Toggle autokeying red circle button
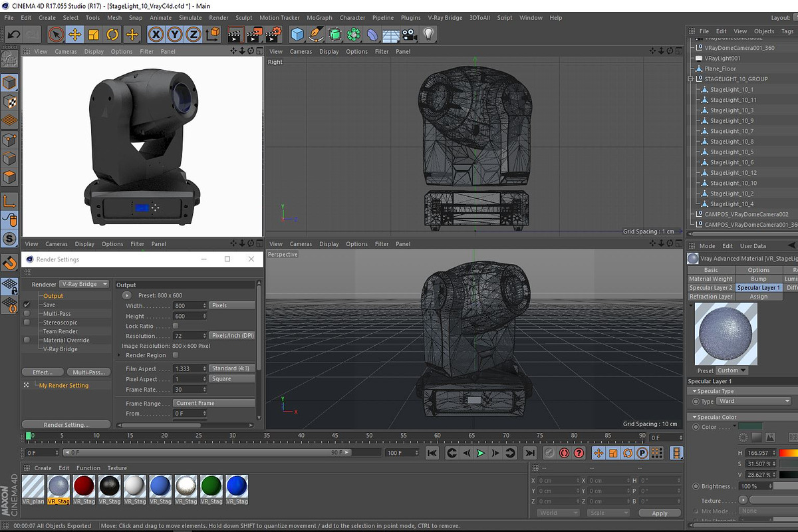The image size is (798, 532). click(564, 453)
